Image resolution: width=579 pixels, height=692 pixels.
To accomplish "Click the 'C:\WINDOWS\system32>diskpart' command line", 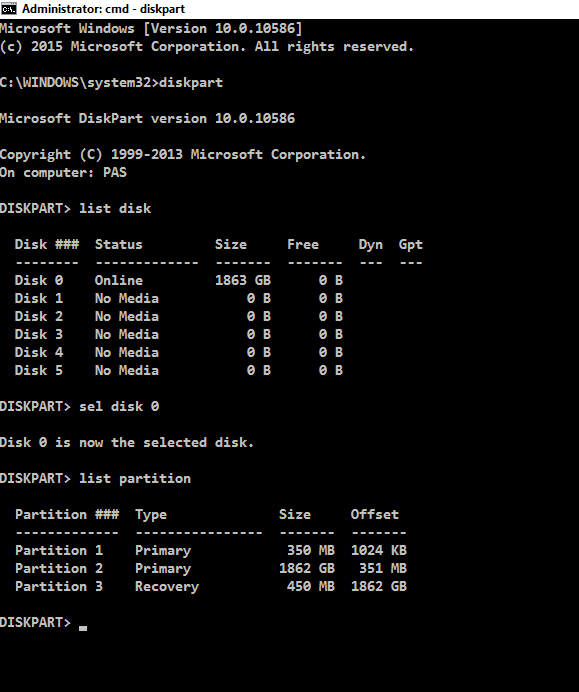I will pos(111,83).
